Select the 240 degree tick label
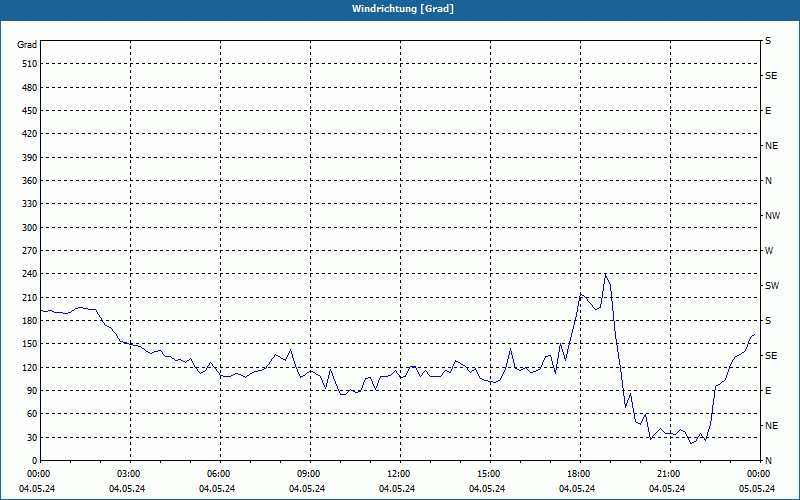Viewport: 800px width, 500px height. 30,274
